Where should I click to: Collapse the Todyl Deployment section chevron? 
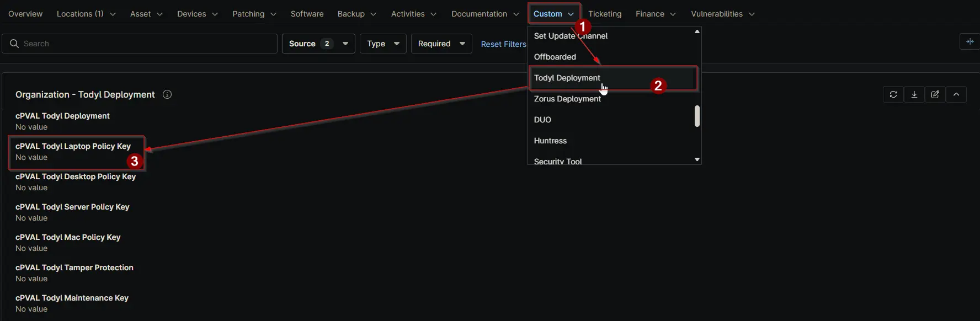[956, 94]
